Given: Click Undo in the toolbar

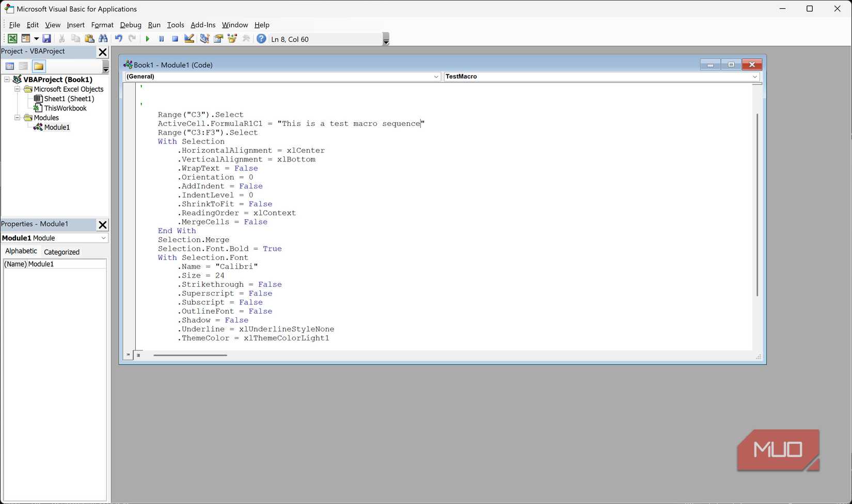Looking at the screenshot, I should (118, 38).
